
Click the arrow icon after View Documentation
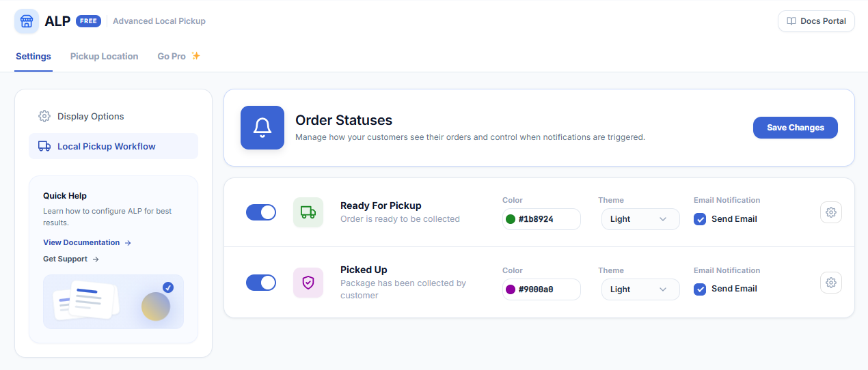[128, 242]
